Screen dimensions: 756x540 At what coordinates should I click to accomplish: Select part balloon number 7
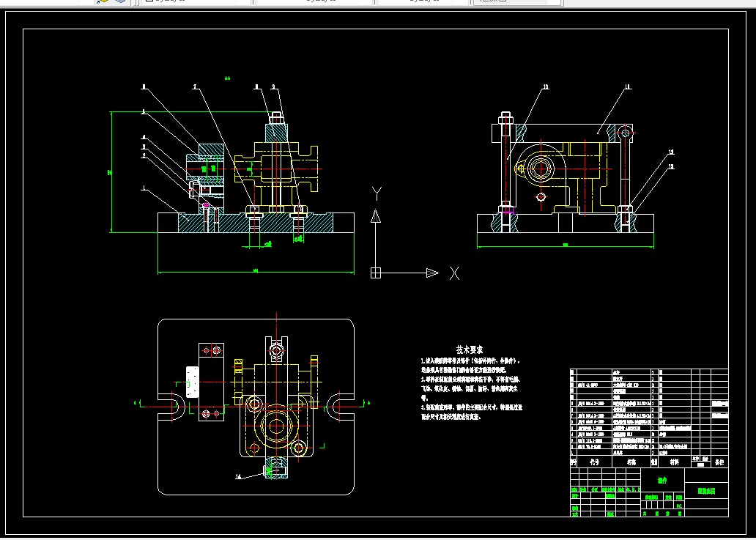(195, 87)
